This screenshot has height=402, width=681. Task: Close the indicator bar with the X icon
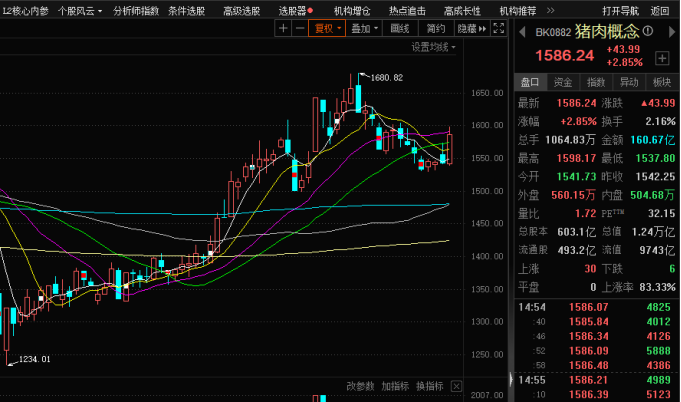[x=458, y=386]
